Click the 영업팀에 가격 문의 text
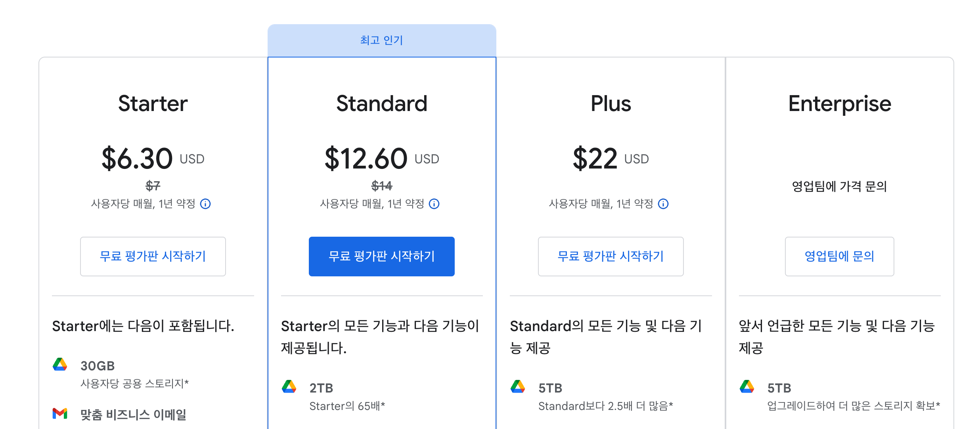The width and height of the screenshot is (980, 429). tap(840, 186)
